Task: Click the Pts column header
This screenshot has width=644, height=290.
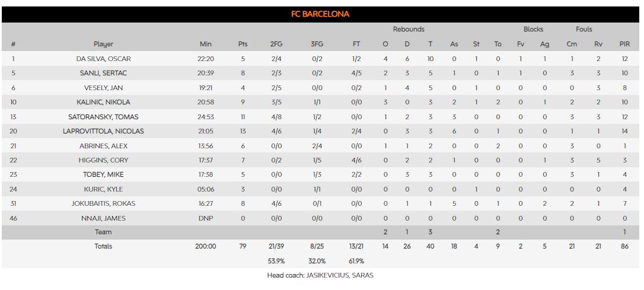Action: click(243, 44)
